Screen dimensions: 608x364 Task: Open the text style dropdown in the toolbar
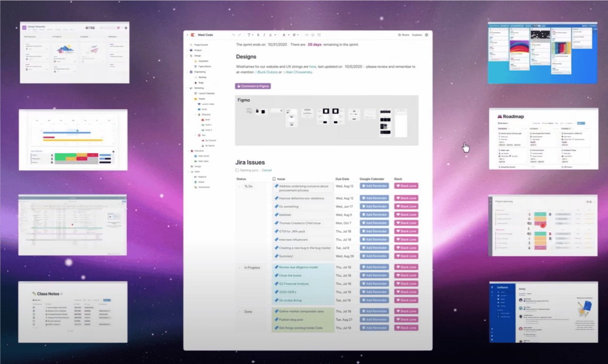tap(250, 35)
